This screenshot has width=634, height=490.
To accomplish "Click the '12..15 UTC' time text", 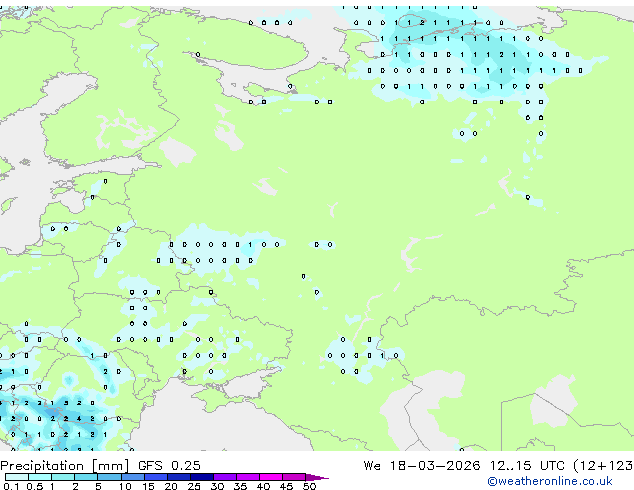I will pos(527,466).
